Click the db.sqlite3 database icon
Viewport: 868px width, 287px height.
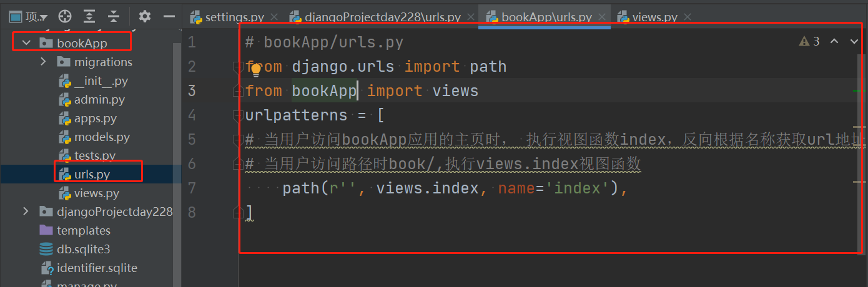[46, 249]
